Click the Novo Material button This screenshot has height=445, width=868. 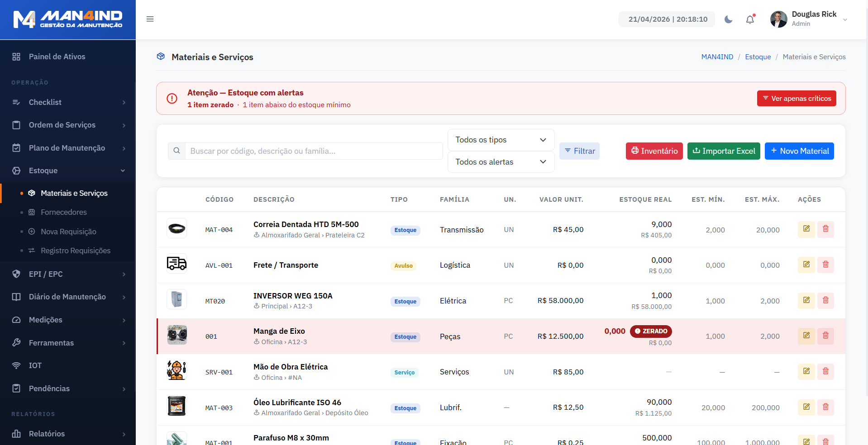tap(799, 151)
